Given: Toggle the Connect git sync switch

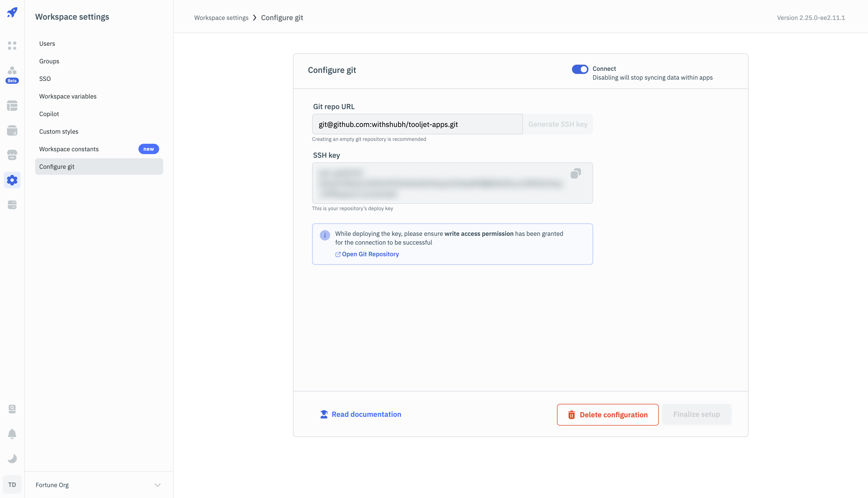Looking at the screenshot, I should pyautogui.click(x=580, y=69).
